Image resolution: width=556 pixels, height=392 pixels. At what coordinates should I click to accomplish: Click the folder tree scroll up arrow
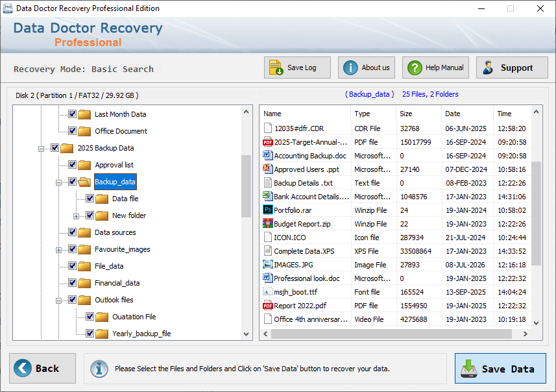(x=247, y=112)
